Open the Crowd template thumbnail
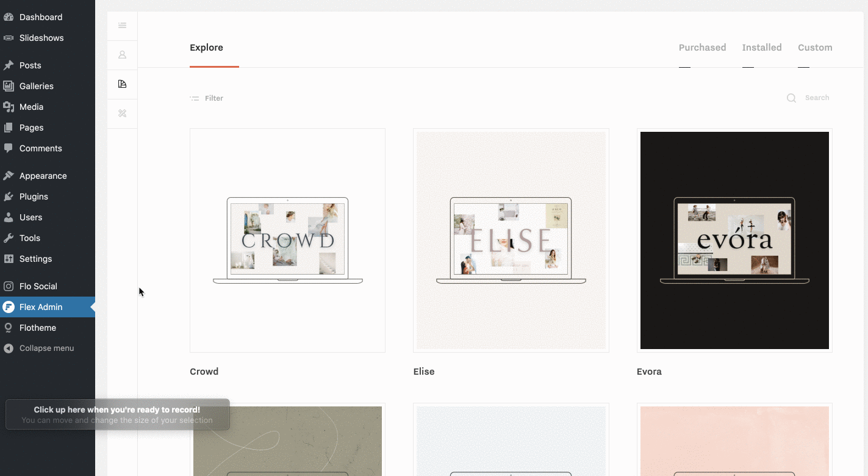868x476 pixels. (288, 240)
